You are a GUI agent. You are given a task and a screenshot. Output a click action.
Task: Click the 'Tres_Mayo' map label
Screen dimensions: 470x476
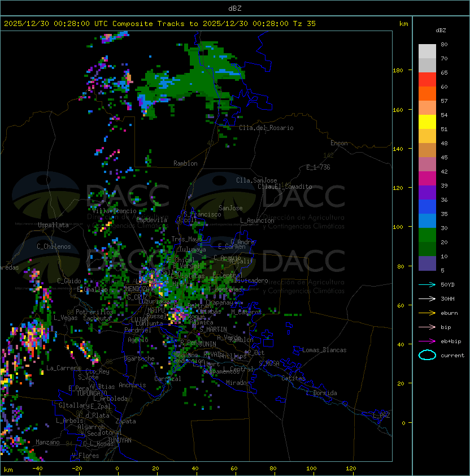186,239
